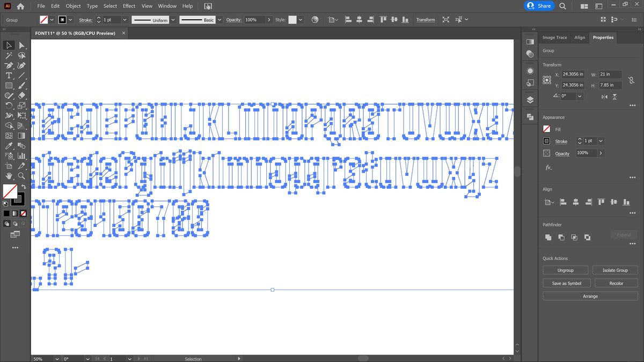Click the Isolate Group button
Image resolution: width=644 pixels, height=362 pixels.
615,270
